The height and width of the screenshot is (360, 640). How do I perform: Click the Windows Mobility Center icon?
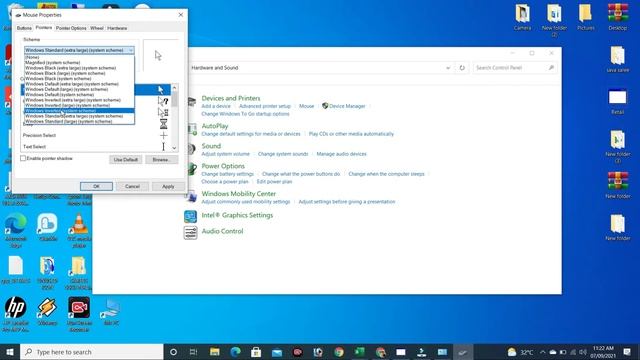(191, 197)
